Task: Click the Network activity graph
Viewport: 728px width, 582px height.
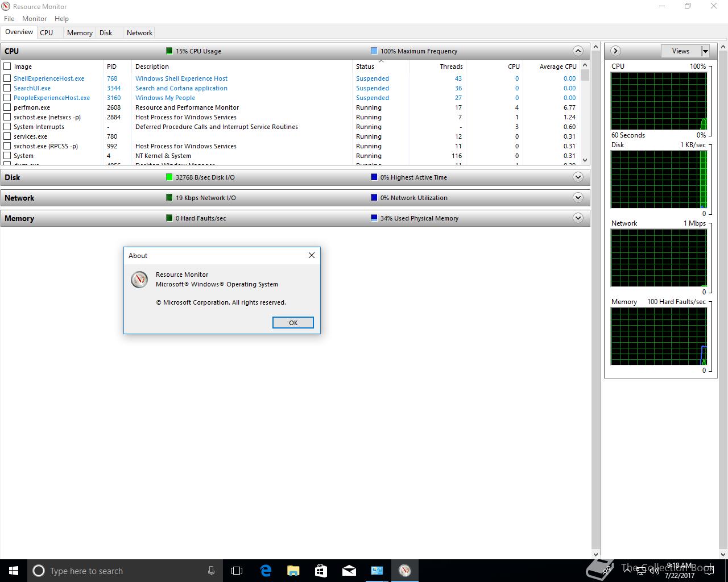Action: click(659, 257)
